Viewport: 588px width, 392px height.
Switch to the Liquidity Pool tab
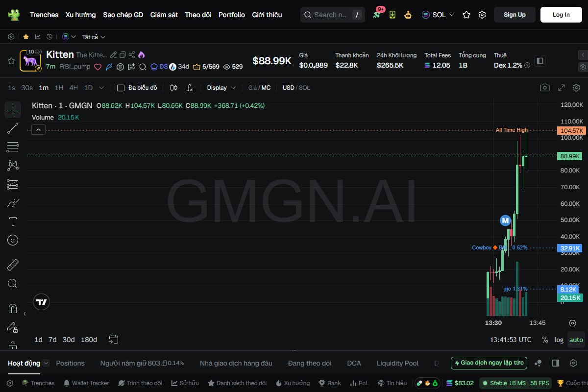coord(397,363)
